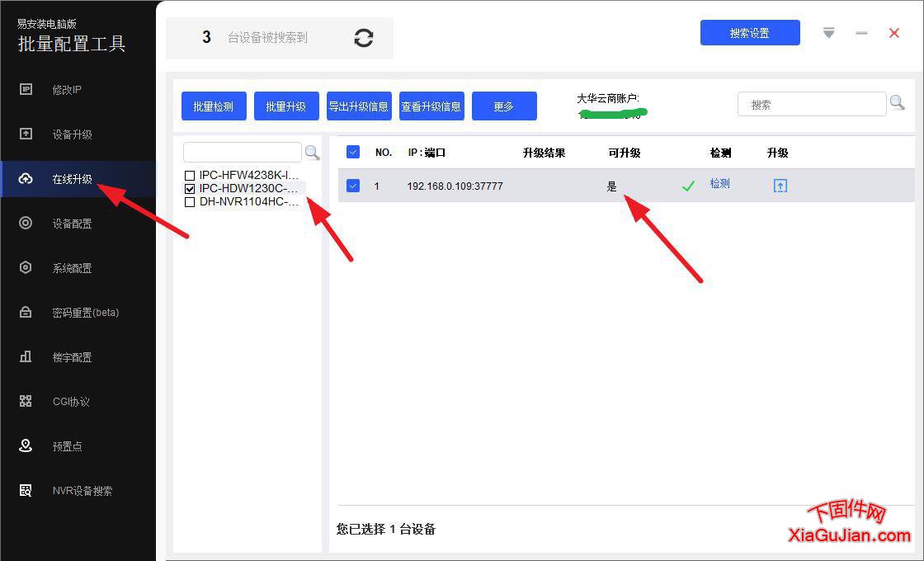The image size is (924, 561).
Task: Click the 批量检测 button
Action: coord(214,106)
